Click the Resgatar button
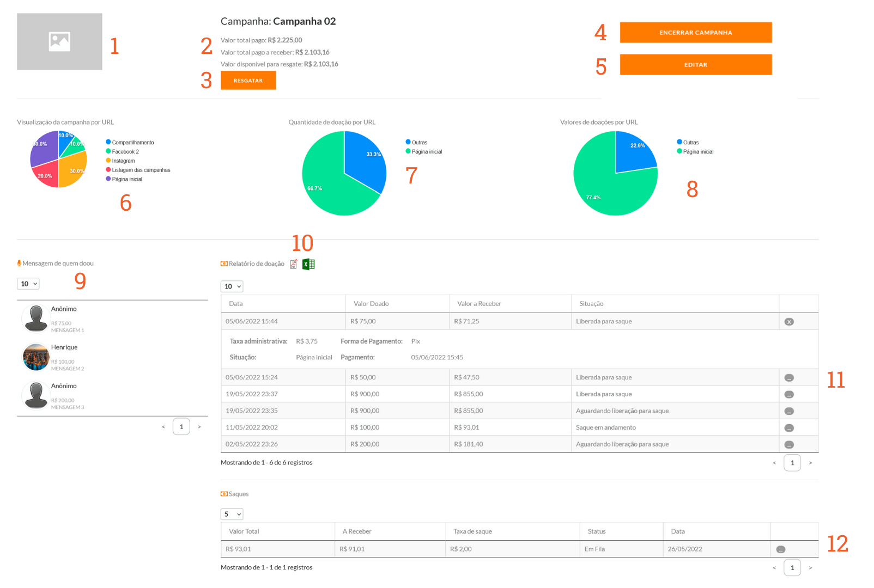This screenshot has width=874, height=588. tap(248, 81)
